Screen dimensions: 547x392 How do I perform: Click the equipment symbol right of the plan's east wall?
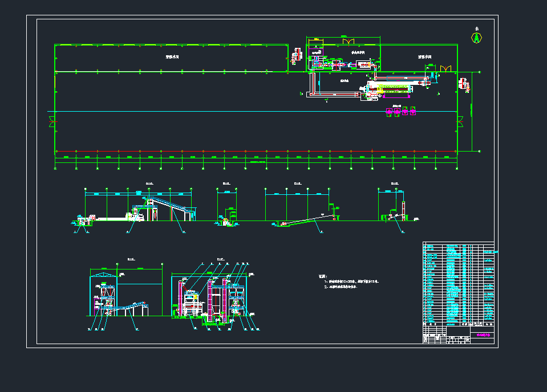tap(464, 85)
